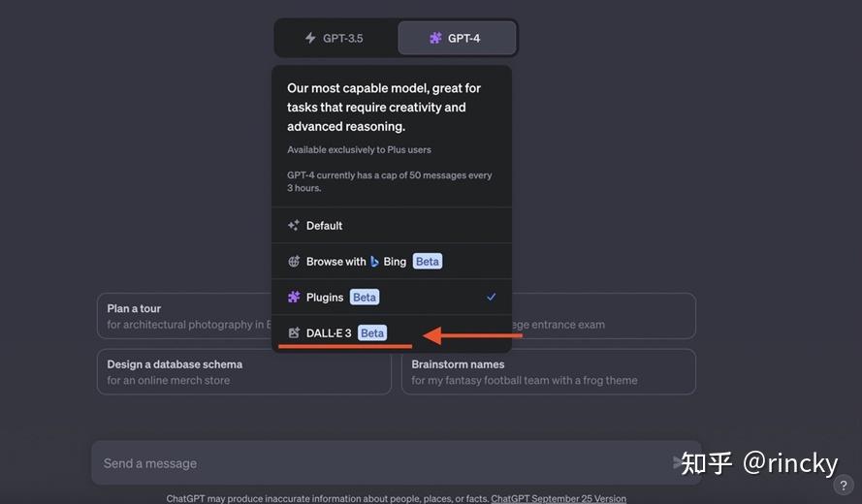
Task: Click the blue Plugins checkmark
Action: click(x=492, y=297)
